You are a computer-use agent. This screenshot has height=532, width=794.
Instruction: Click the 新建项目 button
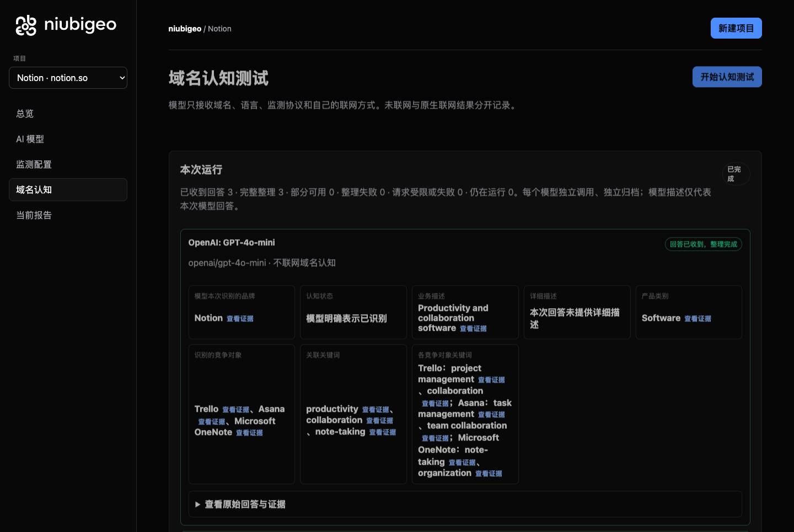(x=736, y=28)
